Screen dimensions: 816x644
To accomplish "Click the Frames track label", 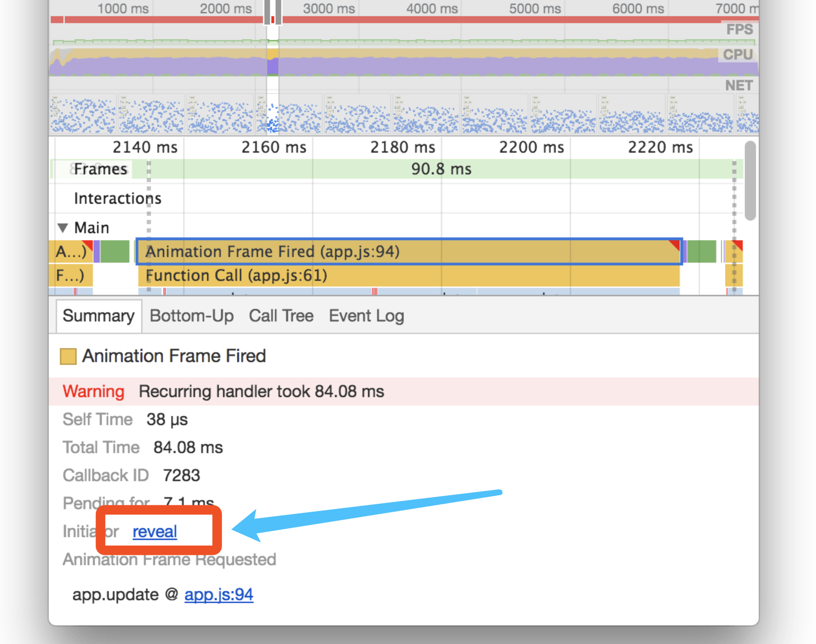I will (x=100, y=169).
